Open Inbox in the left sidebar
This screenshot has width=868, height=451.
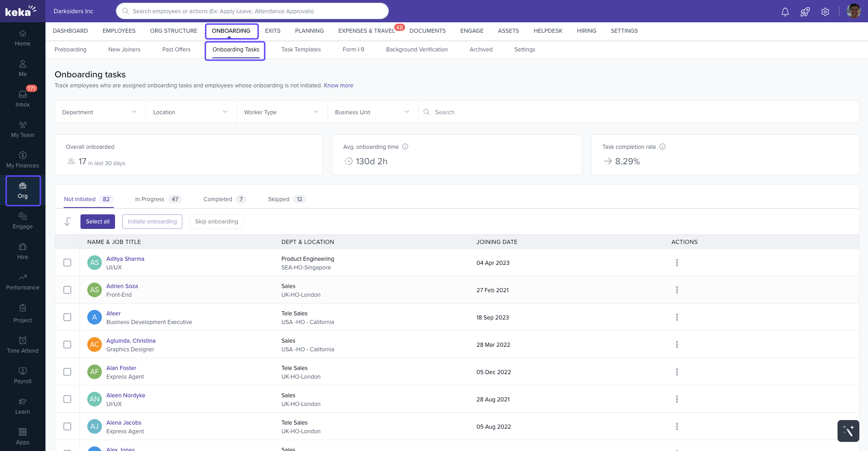pyautogui.click(x=23, y=98)
